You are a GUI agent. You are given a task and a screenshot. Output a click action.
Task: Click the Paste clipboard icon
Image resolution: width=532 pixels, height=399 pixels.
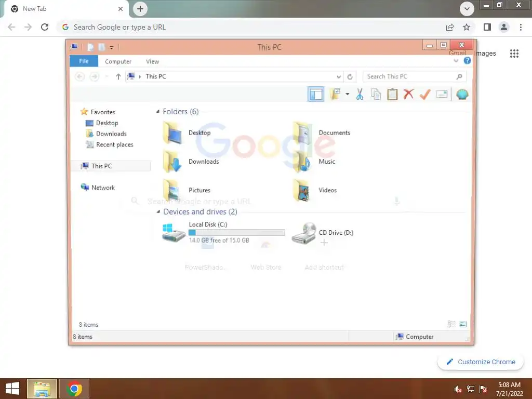[392, 94]
